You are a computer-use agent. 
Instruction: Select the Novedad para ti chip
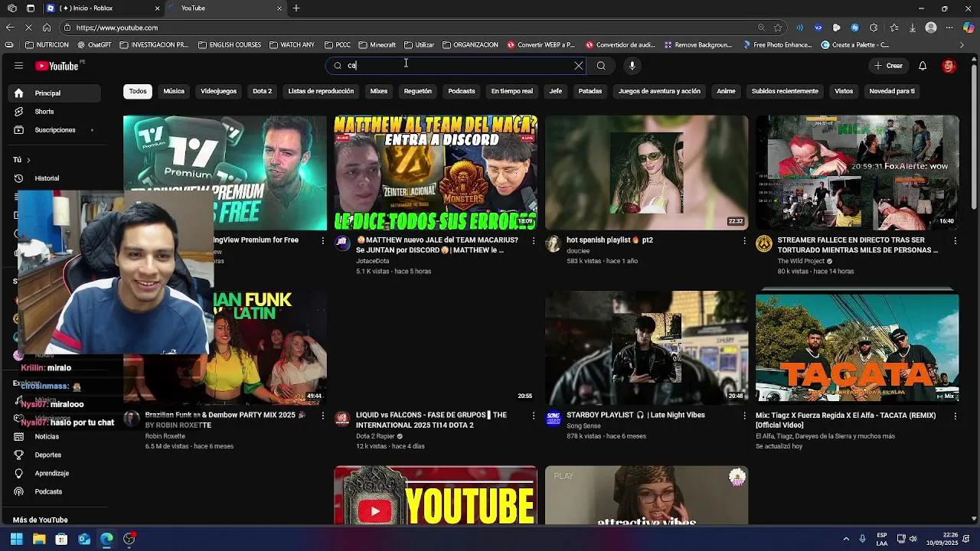pos(892,91)
